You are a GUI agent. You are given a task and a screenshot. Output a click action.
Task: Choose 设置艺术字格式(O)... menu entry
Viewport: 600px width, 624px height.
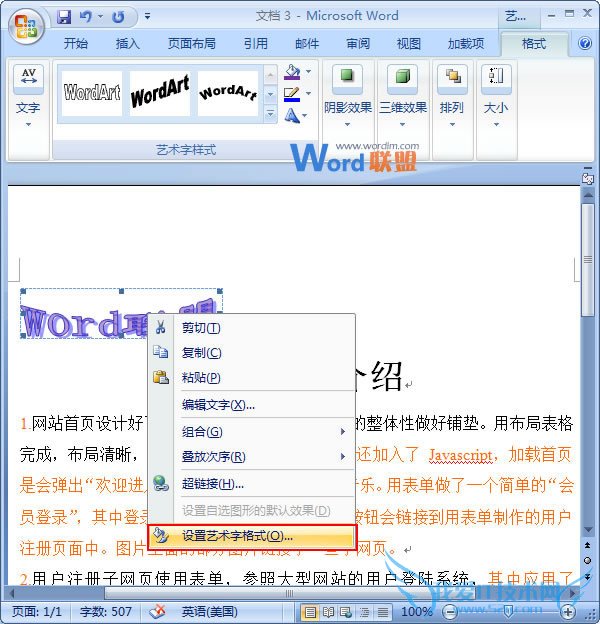coord(251,537)
